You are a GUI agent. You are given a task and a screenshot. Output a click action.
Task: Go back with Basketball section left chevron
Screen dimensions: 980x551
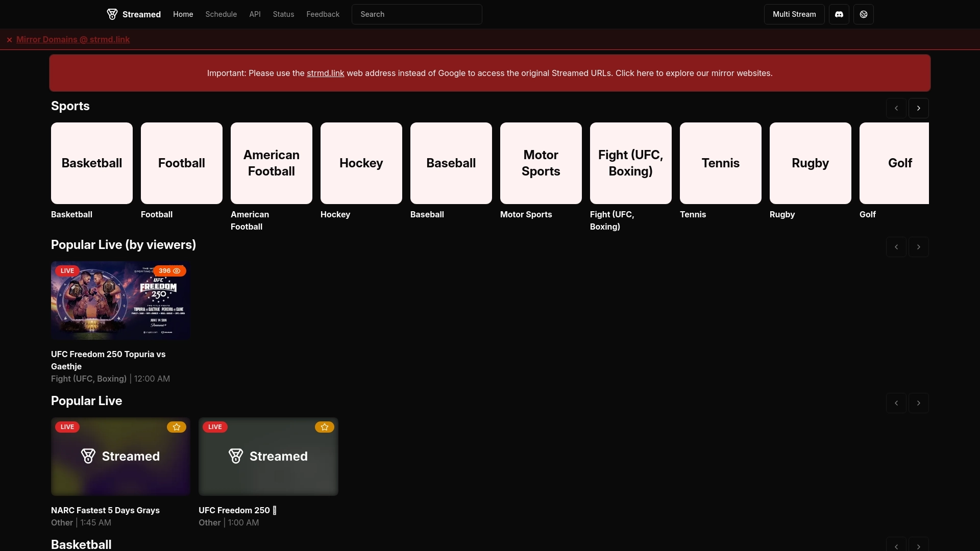[x=896, y=544]
